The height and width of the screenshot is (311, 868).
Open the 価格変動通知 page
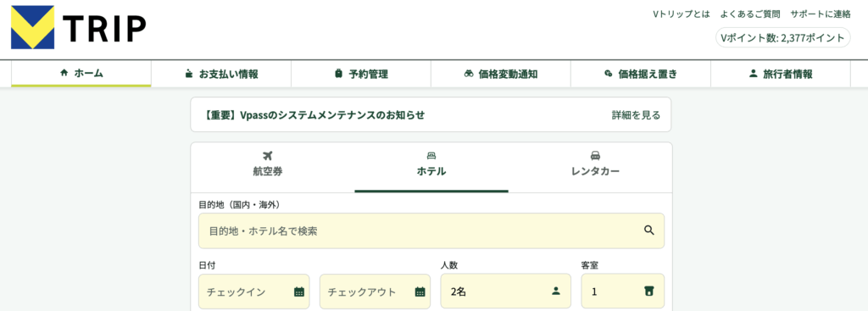(500, 74)
